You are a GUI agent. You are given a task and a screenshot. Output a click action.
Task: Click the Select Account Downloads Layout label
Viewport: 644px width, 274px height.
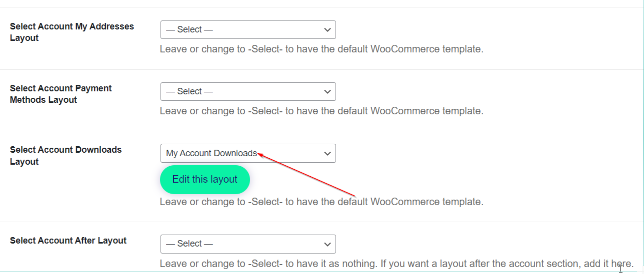point(65,155)
